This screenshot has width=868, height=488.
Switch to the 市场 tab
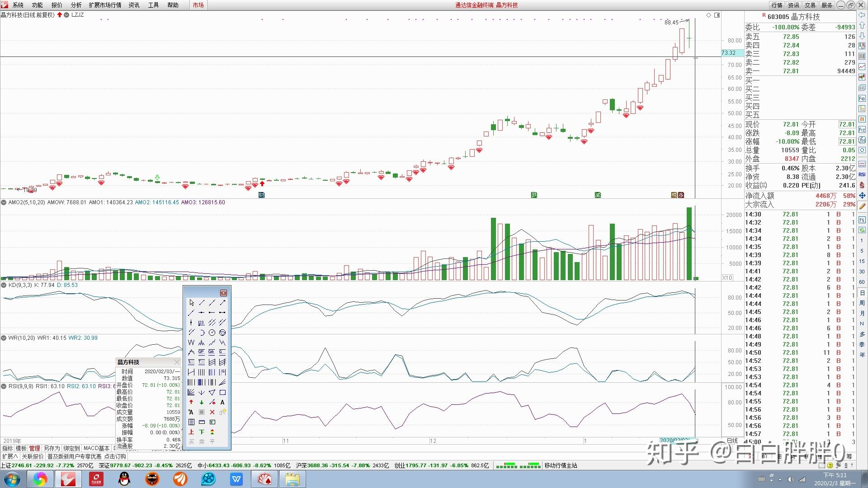click(198, 5)
